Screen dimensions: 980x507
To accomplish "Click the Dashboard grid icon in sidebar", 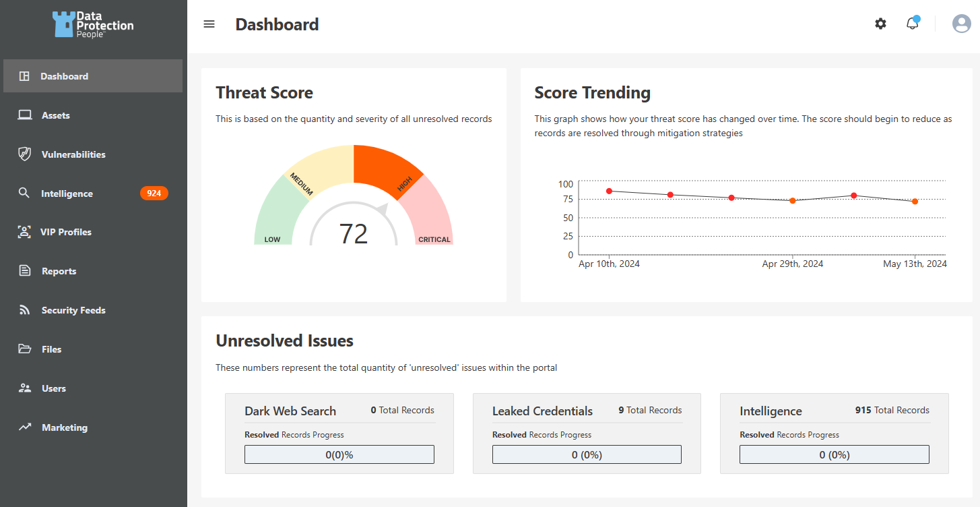I will [24, 76].
